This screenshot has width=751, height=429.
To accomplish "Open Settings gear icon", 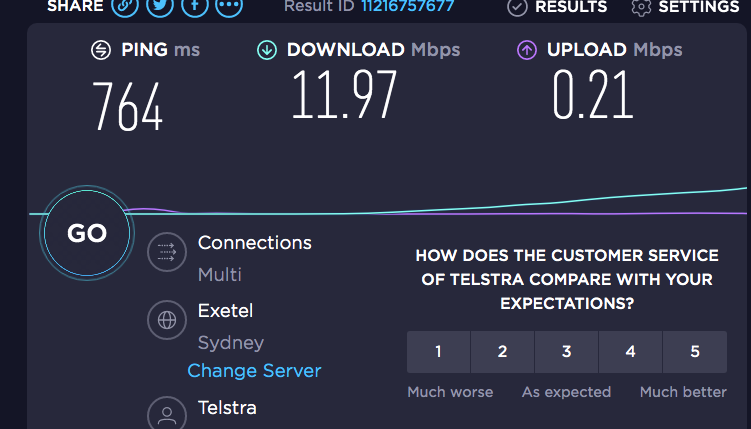I will 641,7.
